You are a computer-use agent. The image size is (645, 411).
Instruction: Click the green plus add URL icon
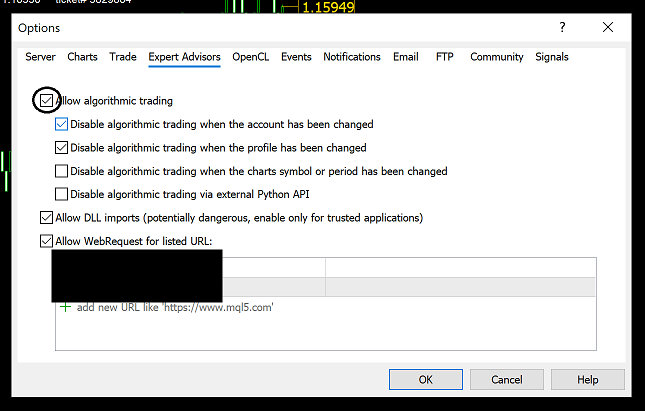coord(65,307)
